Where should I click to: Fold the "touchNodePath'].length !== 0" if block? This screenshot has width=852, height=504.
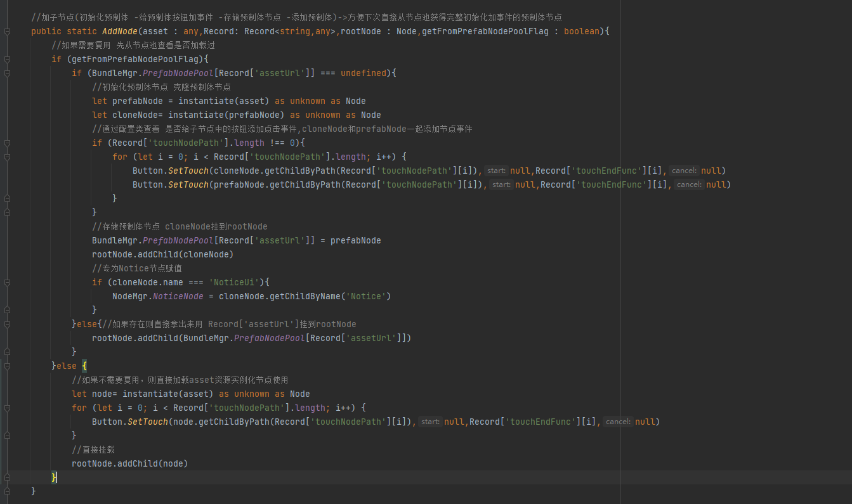point(7,143)
